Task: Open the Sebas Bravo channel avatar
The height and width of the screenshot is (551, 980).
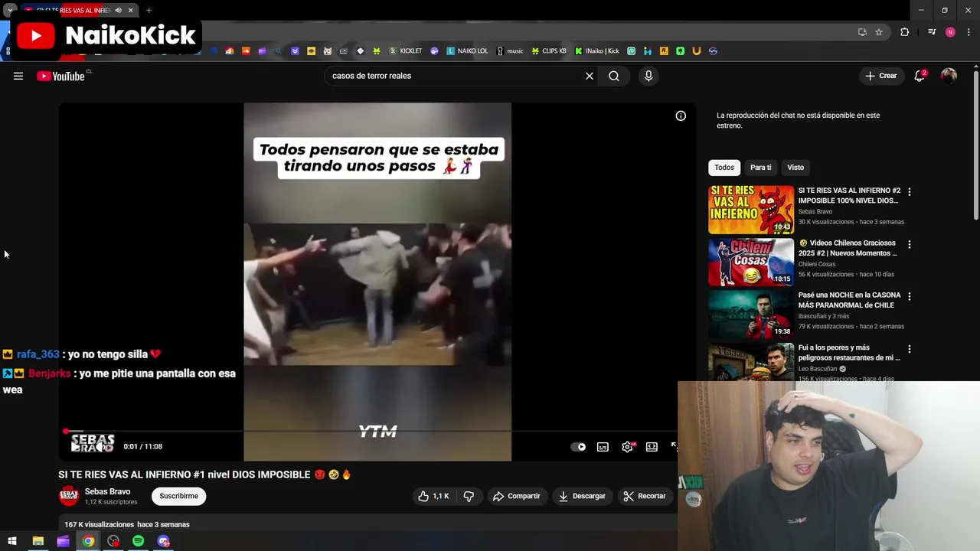Action: (69, 496)
